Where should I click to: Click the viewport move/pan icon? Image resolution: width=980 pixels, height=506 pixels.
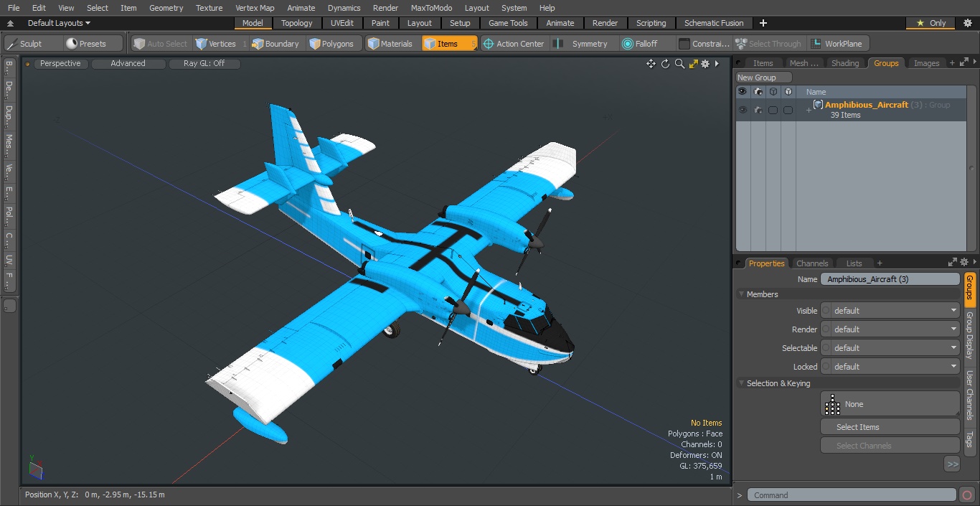click(651, 64)
